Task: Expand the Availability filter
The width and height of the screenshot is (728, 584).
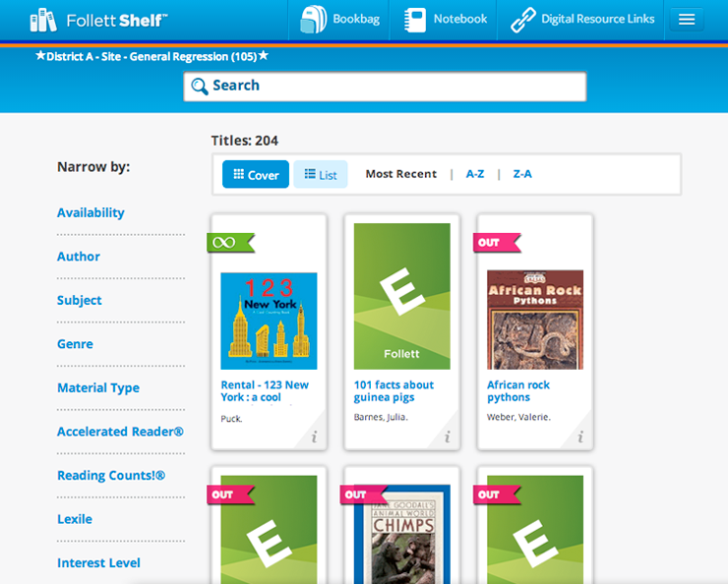Action: coord(91,213)
